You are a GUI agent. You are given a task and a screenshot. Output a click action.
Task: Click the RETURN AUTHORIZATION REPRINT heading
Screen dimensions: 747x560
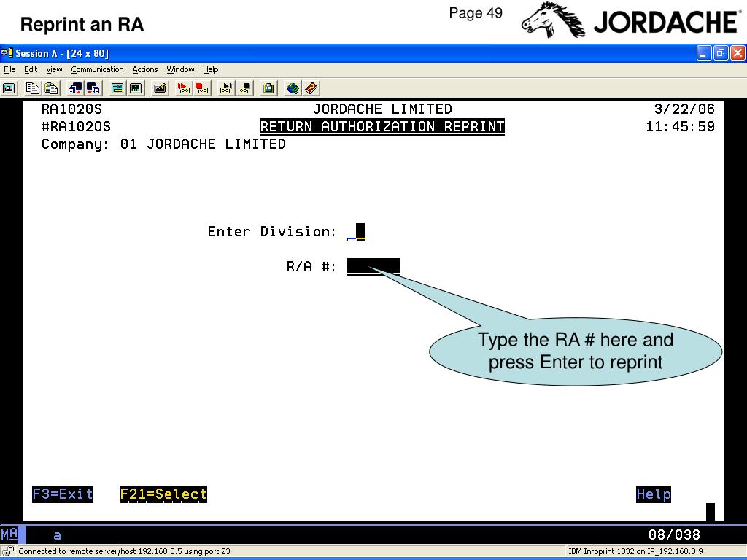[x=382, y=127]
